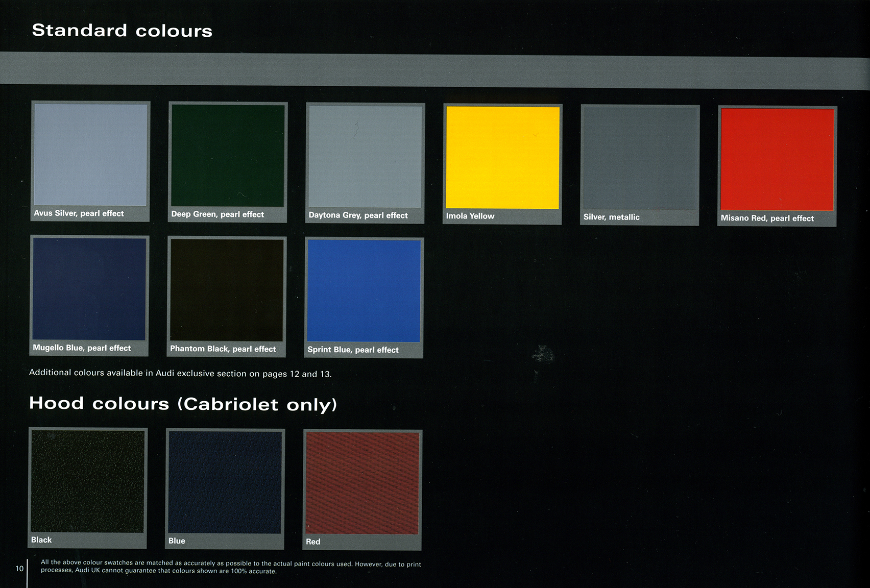
Task: Click the 'Daytona Grey, pearl effect' label
Action: click(x=358, y=215)
